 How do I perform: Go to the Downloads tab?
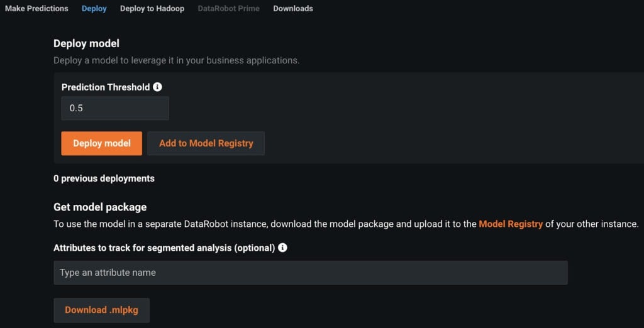coord(293,9)
